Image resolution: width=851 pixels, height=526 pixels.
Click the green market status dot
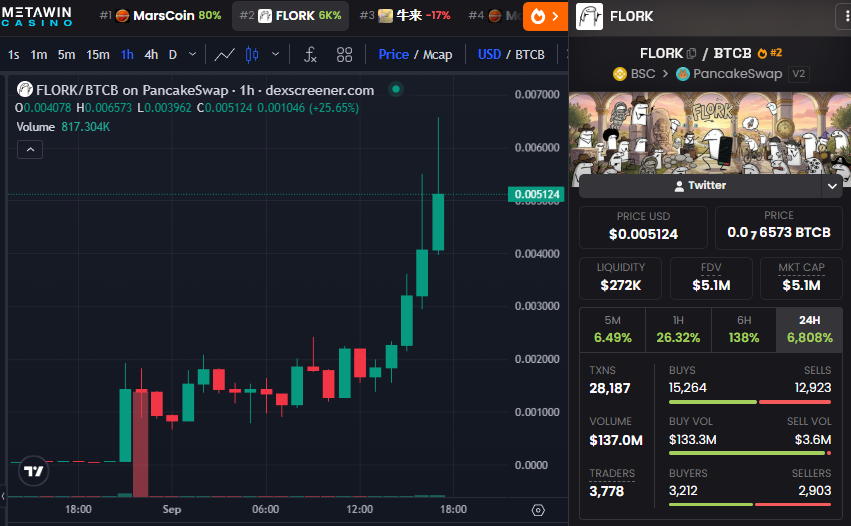pos(396,89)
